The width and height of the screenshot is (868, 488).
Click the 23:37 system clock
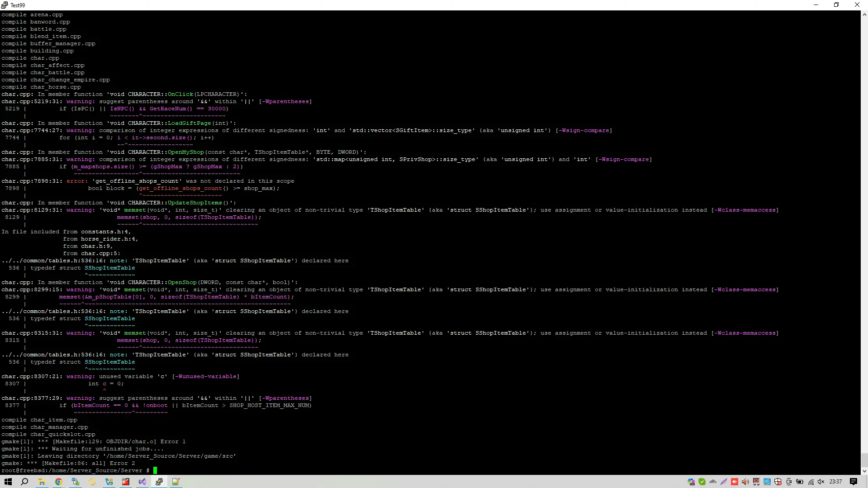coord(835,482)
